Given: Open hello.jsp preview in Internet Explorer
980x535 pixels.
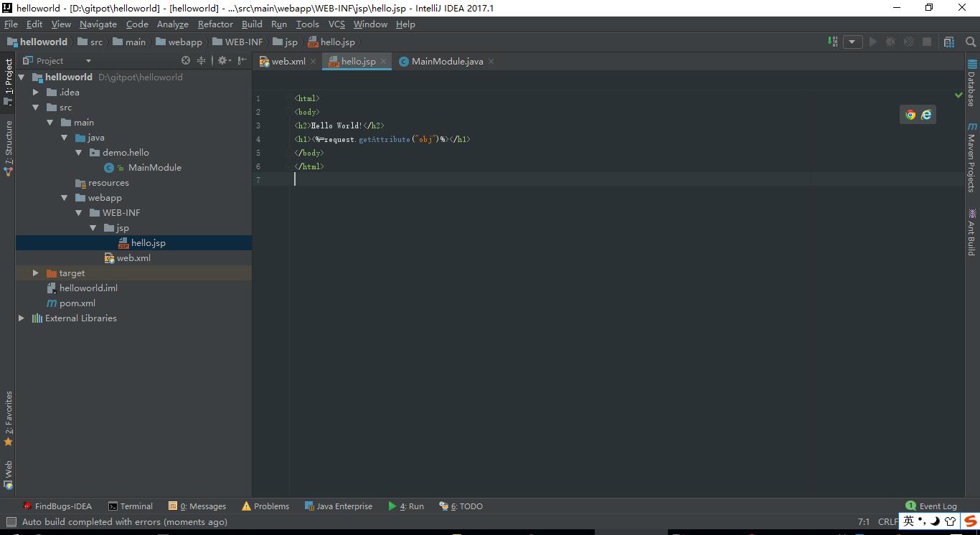Looking at the screenshot, I should pyautogui.click(x=926, y=115).
